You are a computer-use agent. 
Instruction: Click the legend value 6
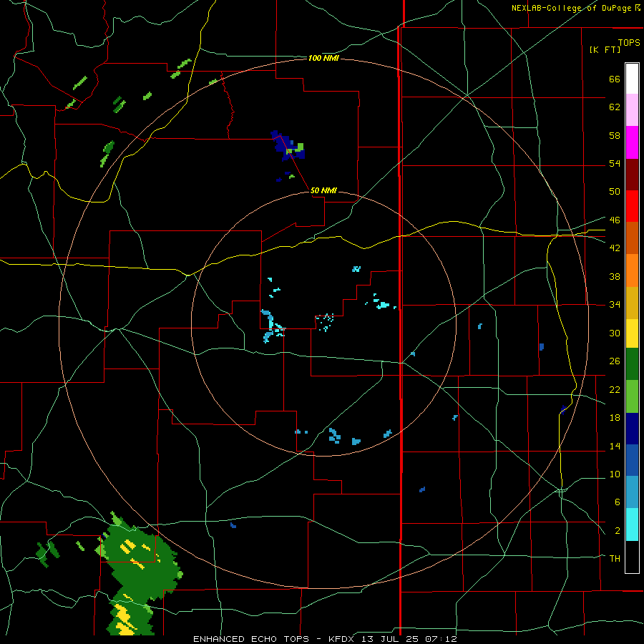pos(617,502)
